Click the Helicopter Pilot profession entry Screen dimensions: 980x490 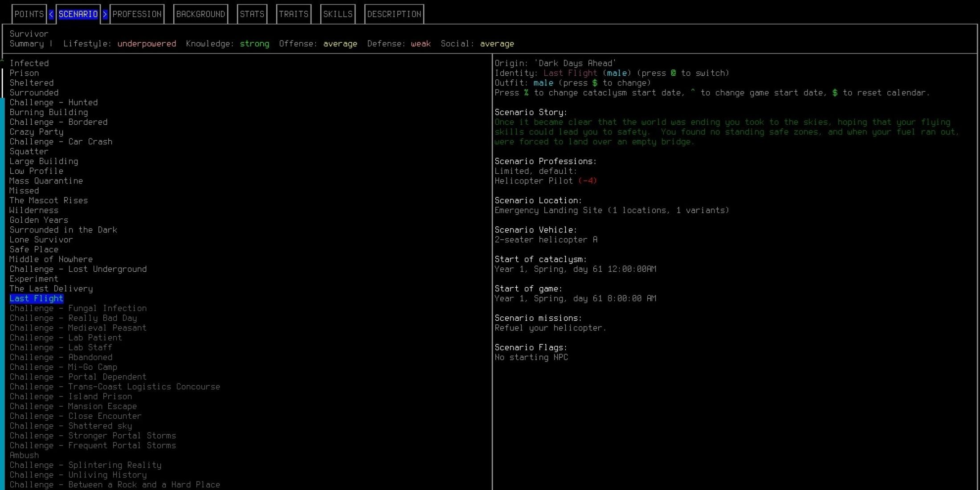click(x=546, y=181)
